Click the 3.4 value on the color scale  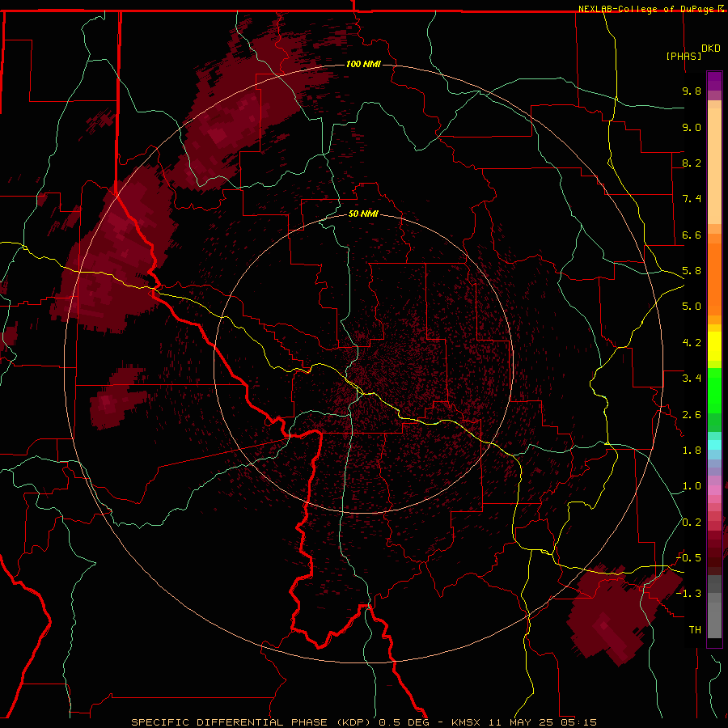692,379
